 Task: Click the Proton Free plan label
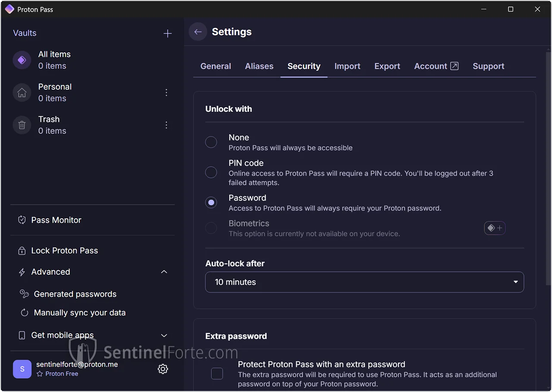point(62,374)
